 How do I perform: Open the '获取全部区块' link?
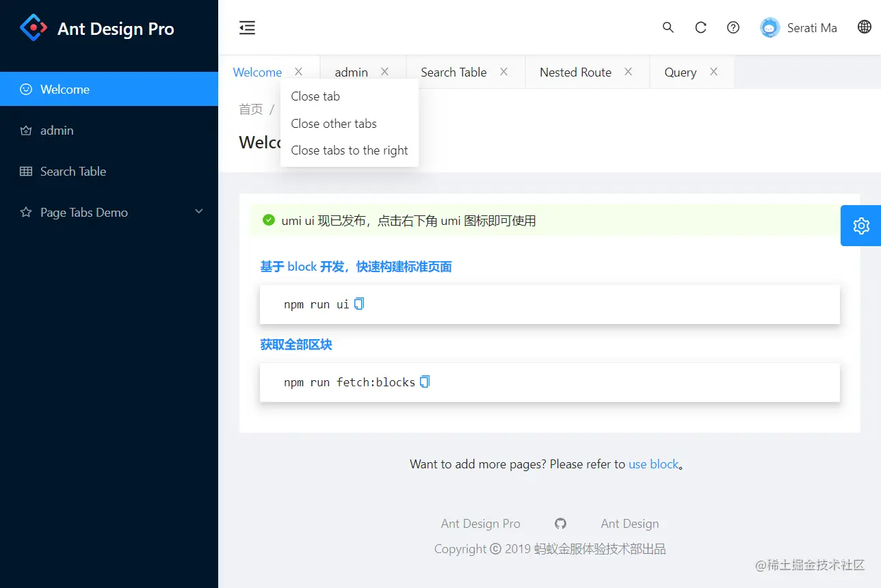(x=295, y=345)
